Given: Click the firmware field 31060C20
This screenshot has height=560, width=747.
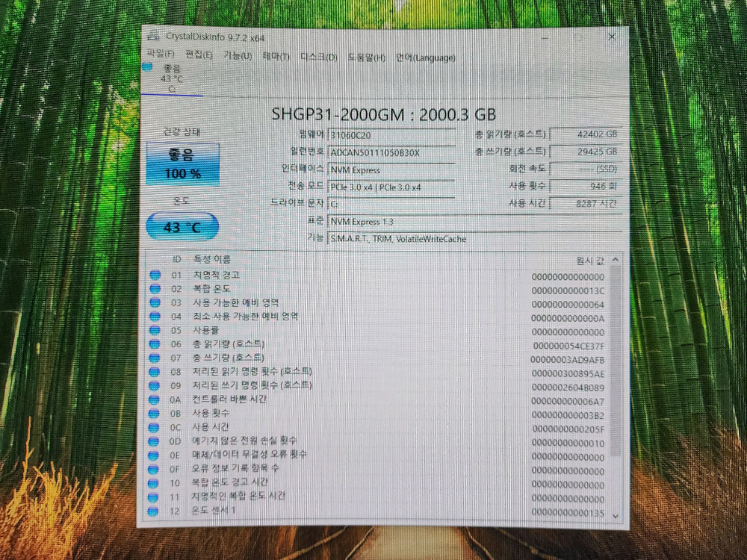Looking at the screenshot, I should [391, 135].
